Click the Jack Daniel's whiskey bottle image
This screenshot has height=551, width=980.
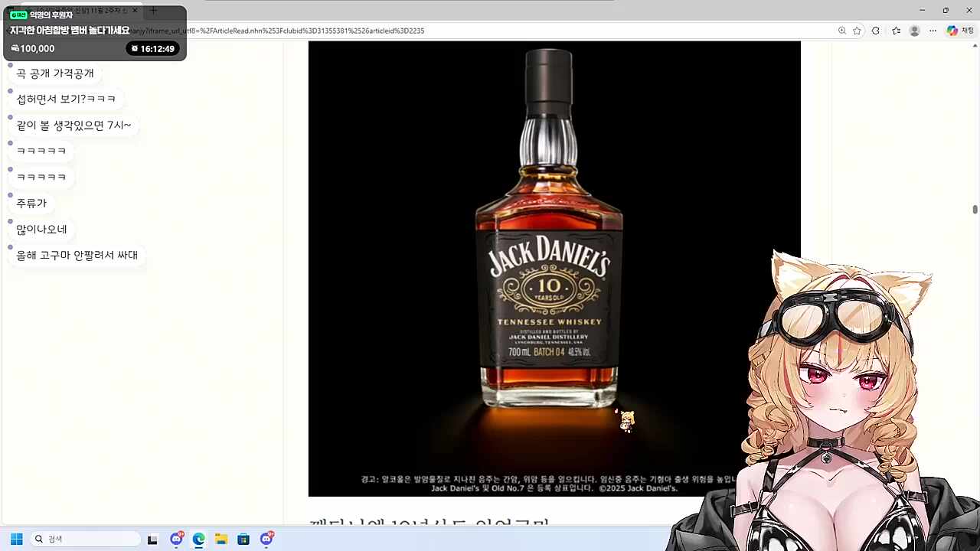click(x=550, y=230)
